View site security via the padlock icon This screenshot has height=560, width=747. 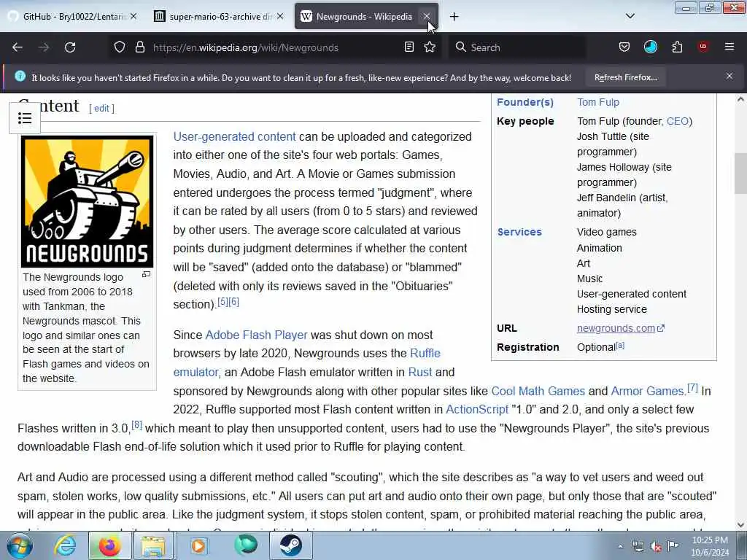(x=139, y=47)
